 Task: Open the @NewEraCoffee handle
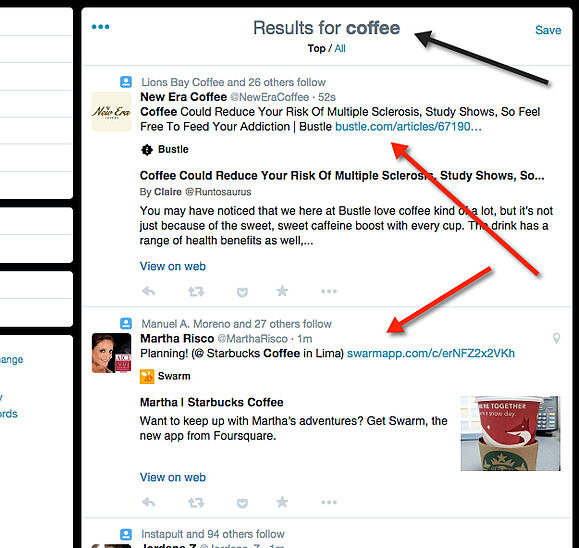[x=270, y=97]
